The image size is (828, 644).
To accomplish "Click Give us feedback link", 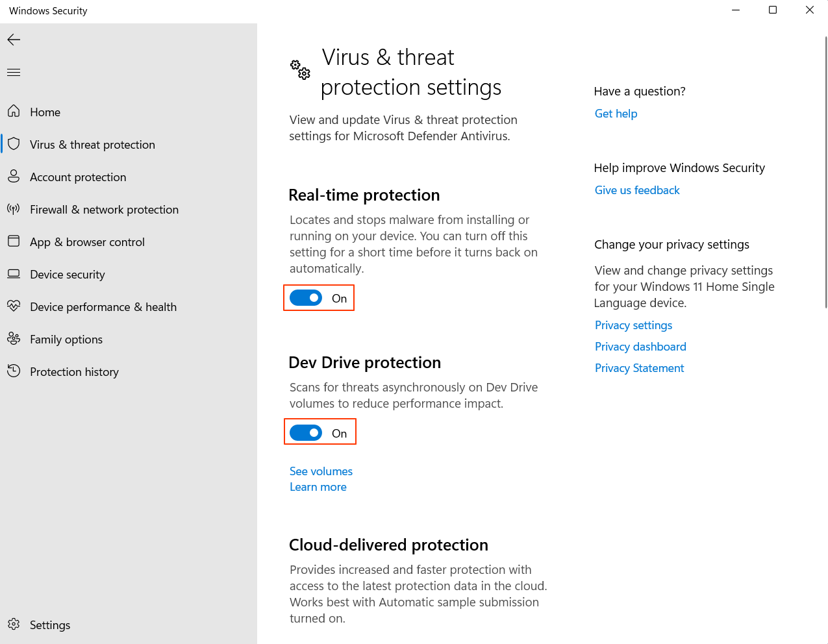I will click(637, 190).
